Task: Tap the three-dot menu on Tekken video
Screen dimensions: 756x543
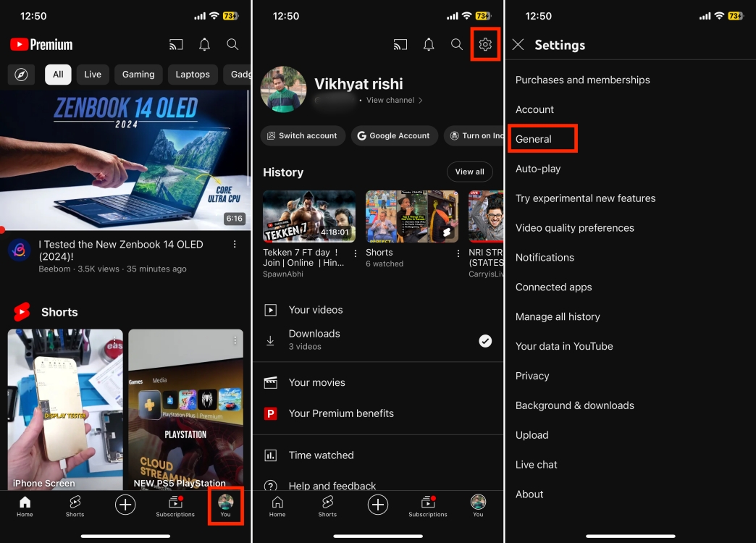Action: [x=354, y=254]
